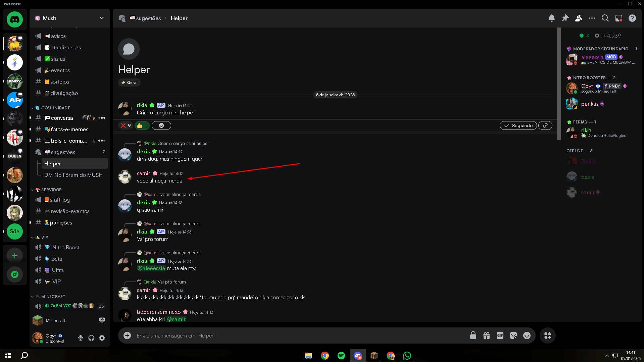
Task: Click the add attachment plus icon
Action: pyautogui.click(x=127, y=335)
